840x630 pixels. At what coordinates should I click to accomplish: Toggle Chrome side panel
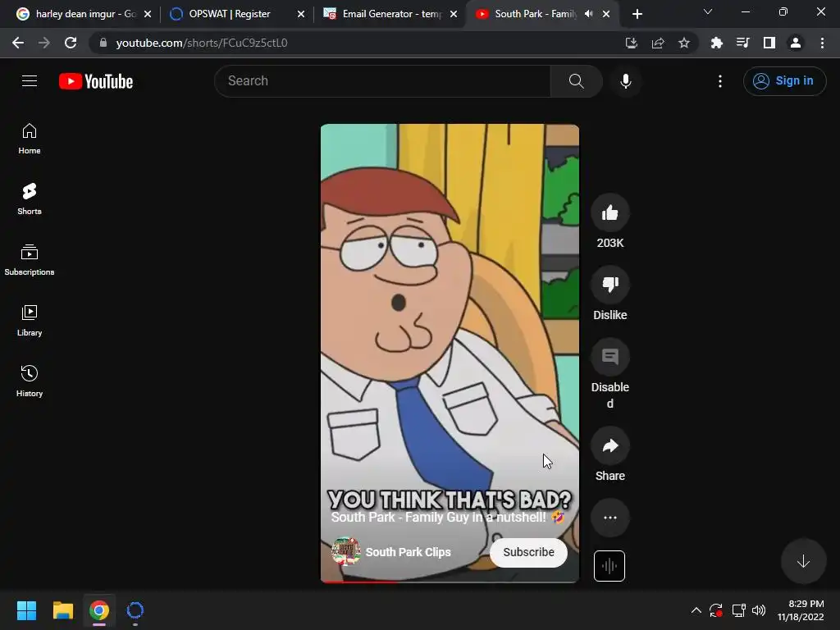pyautogui.click(x=769, y=43)
